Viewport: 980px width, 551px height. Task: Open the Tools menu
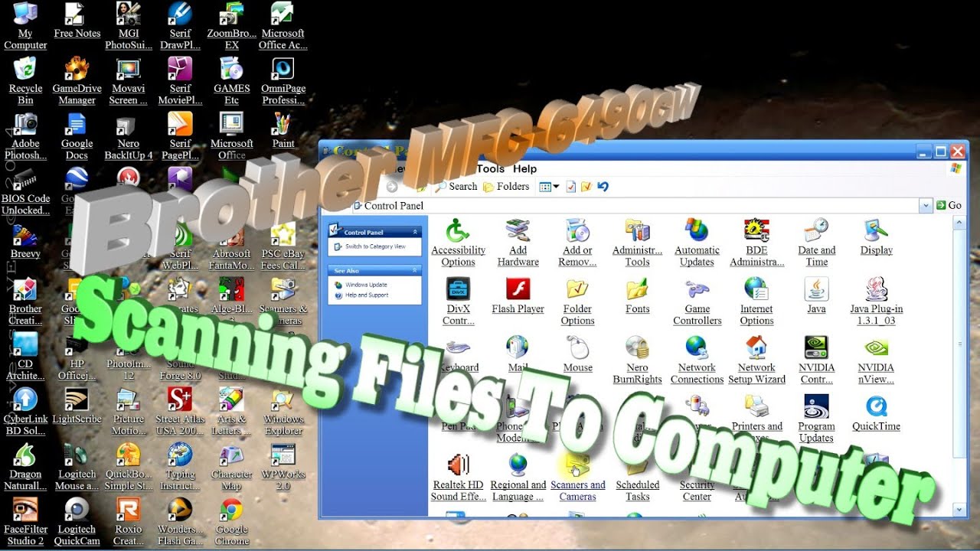[x=490, y=169]
